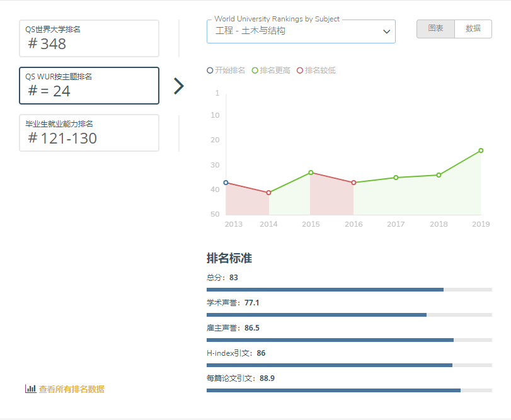
Task: Click the 2019 data point on chart
Action: pyautogui.click(x=481, y=150)
